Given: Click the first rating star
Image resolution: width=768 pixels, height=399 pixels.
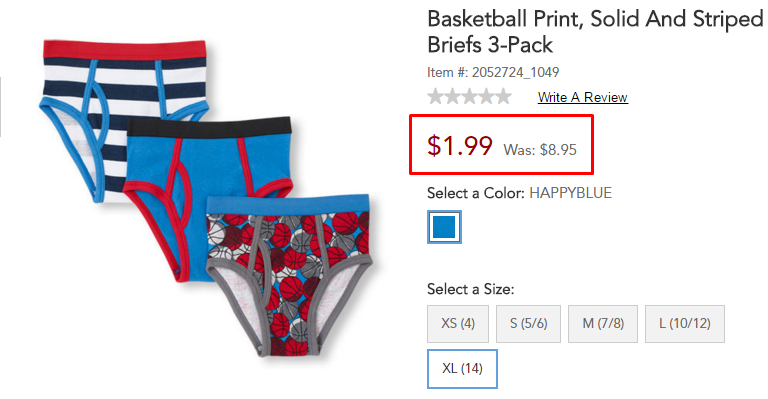Looking at the screenshot, I should [435, 96].
